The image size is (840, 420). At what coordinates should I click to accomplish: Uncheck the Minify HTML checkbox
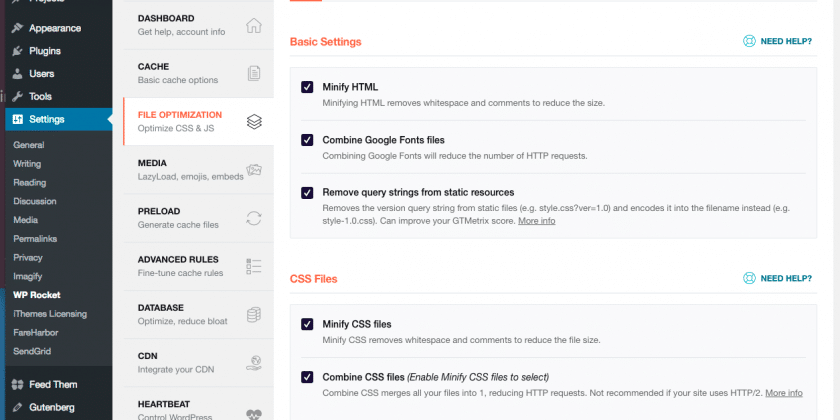point(307,87)
